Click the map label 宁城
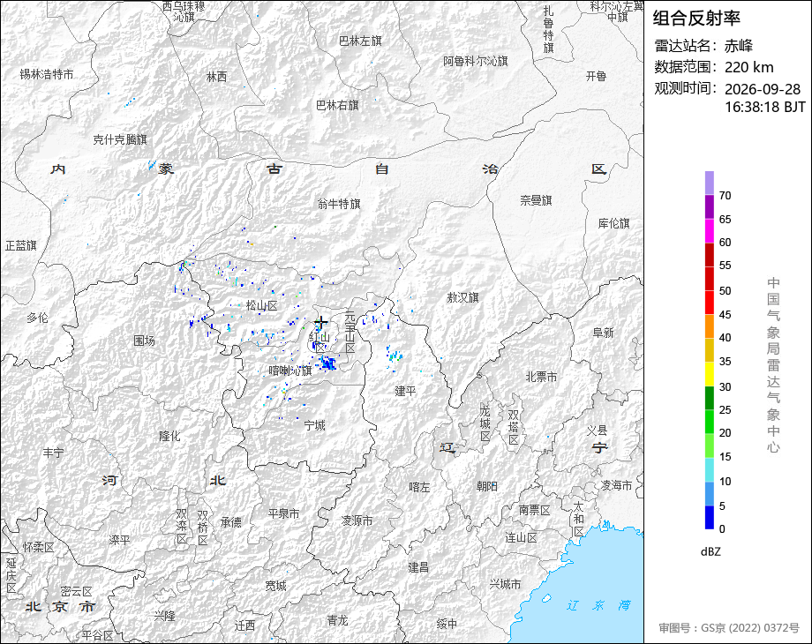This screenshot has height=644, width=812. coord(314,425)
